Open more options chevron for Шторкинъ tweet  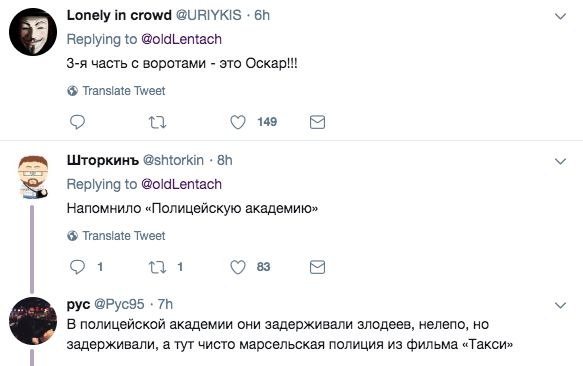click(560, 161)
